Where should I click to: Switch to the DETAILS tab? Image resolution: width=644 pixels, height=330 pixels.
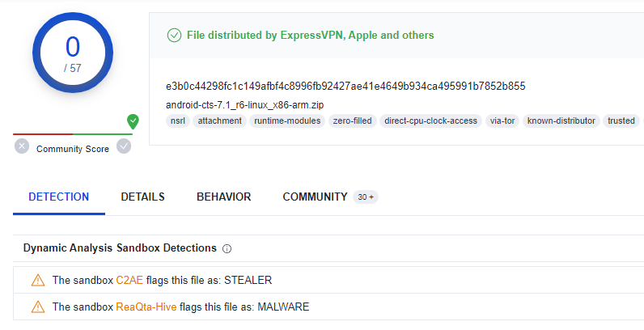[142, 197]
